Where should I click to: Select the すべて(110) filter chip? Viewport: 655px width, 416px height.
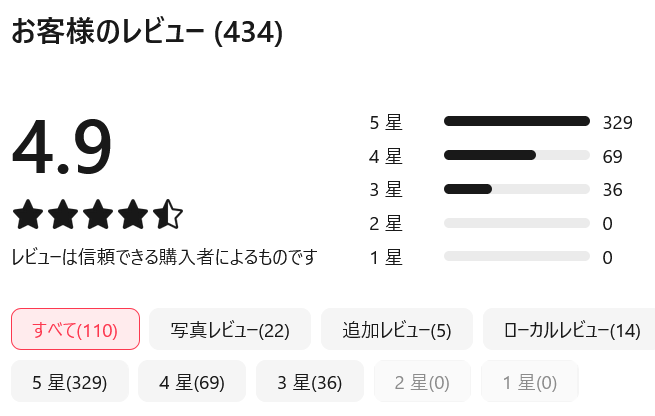75,329
